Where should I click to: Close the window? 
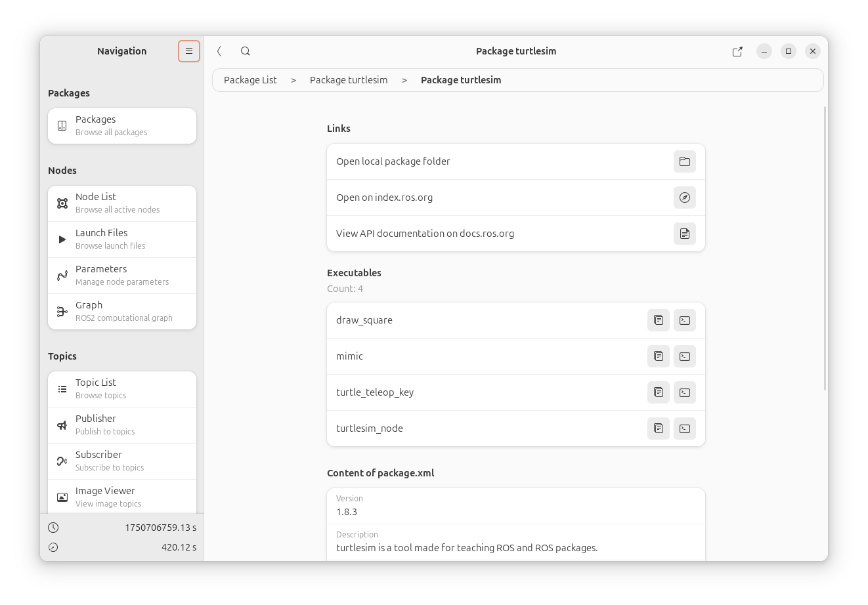[x=813, y=51]
